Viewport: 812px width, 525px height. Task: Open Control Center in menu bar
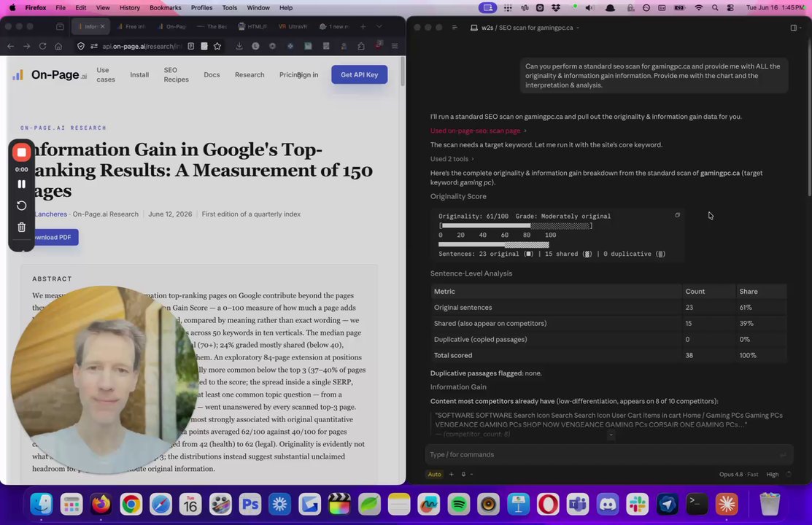[x=730, y=8]
